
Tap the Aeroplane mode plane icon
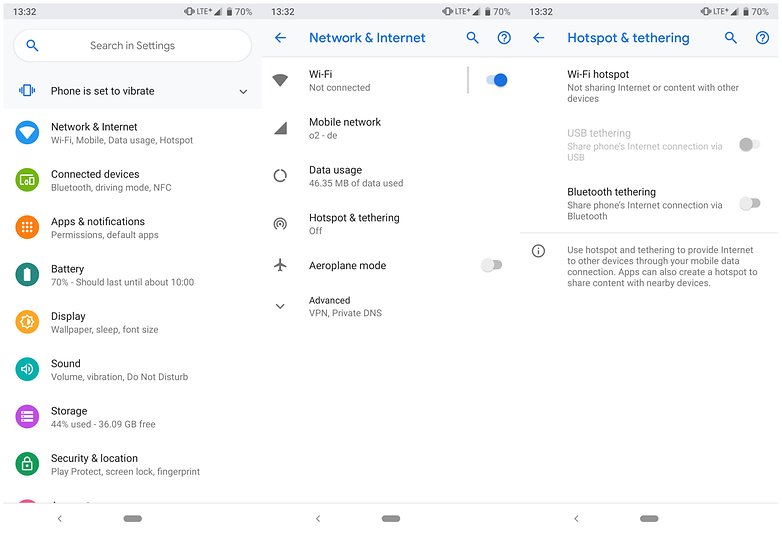pyautogui.click(x=280, y=265)
